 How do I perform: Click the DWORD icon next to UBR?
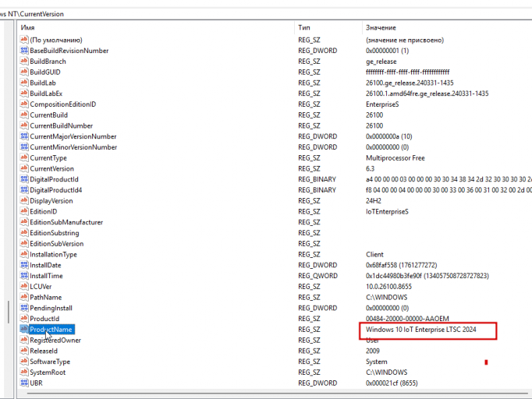(x=23, y=383)
